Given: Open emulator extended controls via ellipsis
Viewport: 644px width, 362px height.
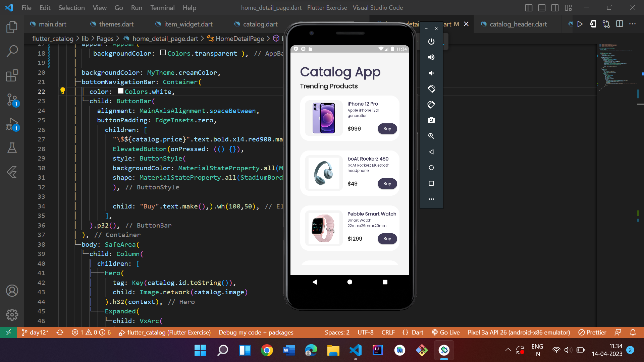Looking at the screenshot, I should (431, 199).
